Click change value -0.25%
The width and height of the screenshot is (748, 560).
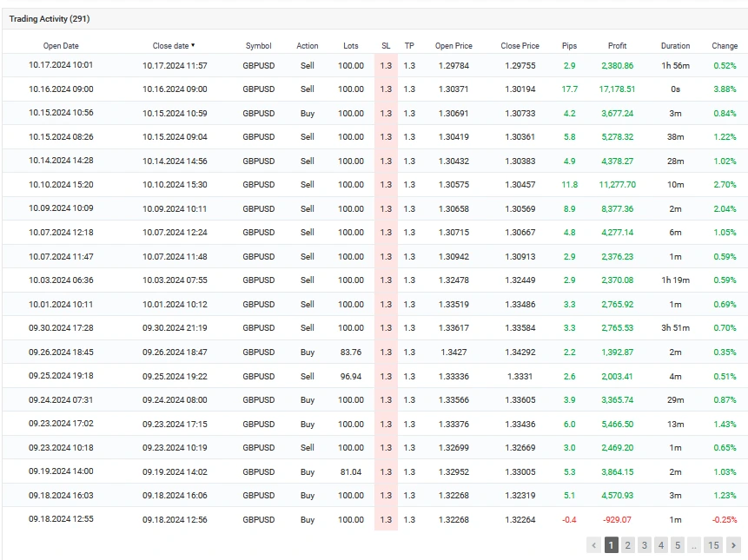[725, 519]
